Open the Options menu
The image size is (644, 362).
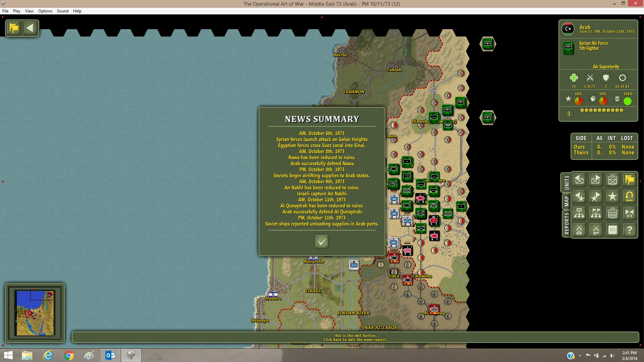click(45, 11)
